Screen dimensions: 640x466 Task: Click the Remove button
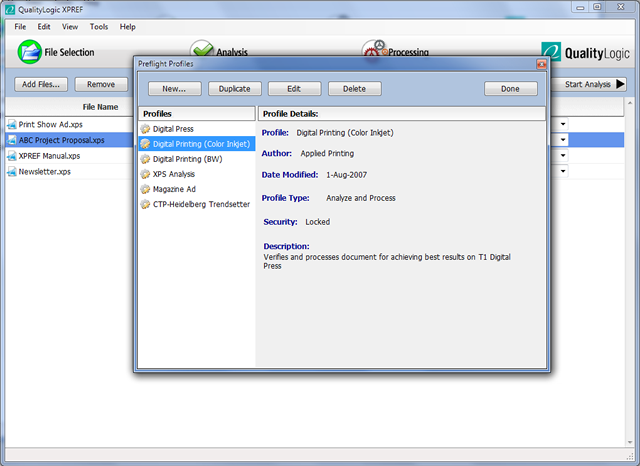[101, 84]
